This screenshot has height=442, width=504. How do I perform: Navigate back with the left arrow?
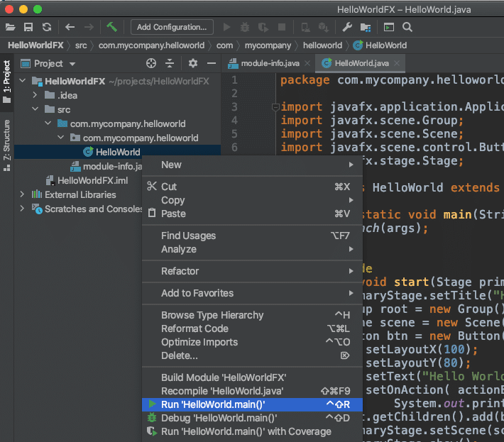[70, 27]
